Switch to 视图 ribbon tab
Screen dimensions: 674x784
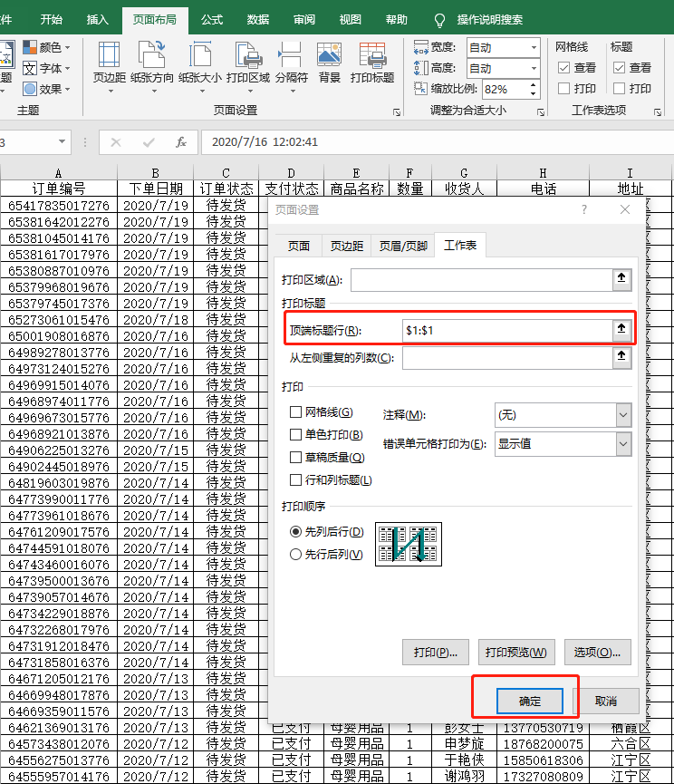(x=350, y=20)
